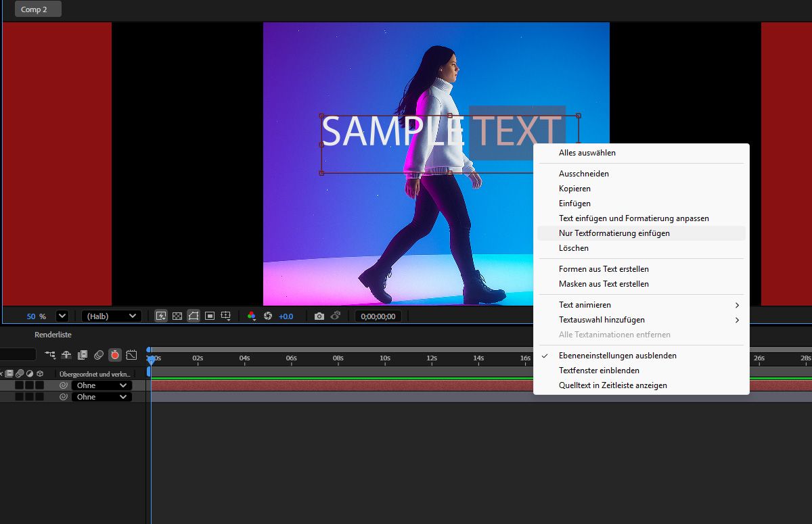Open the zoom level dropdown showing 50%
Screen dimensions: 812x524
pos(61,316)
